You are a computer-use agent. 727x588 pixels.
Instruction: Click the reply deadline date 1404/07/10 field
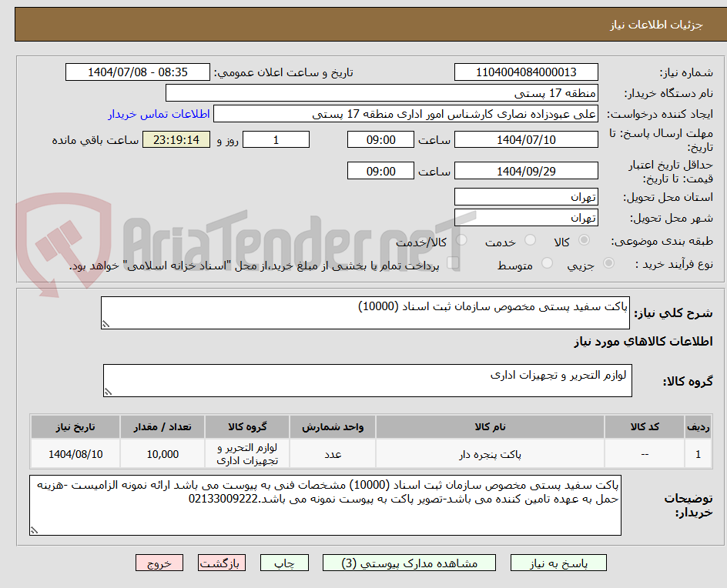(526, 139)
